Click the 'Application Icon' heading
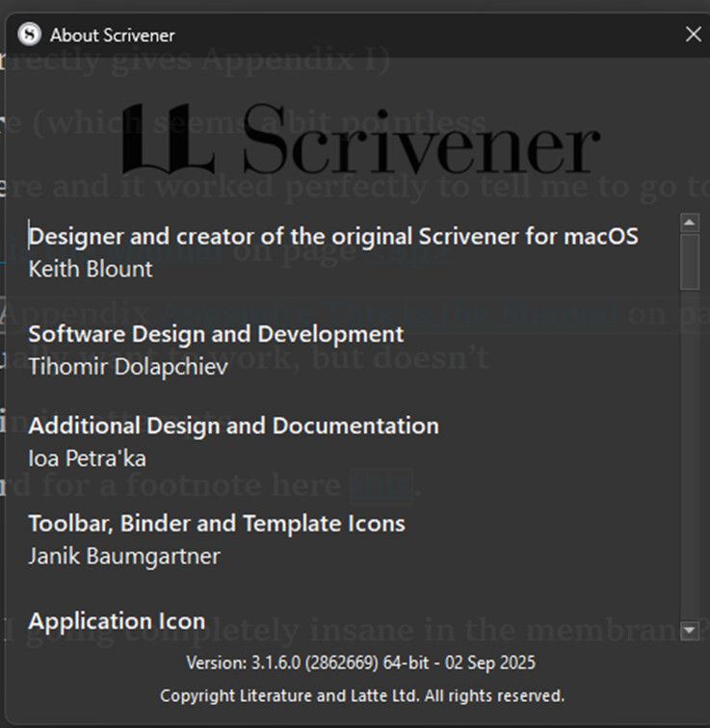 (117, 621)
